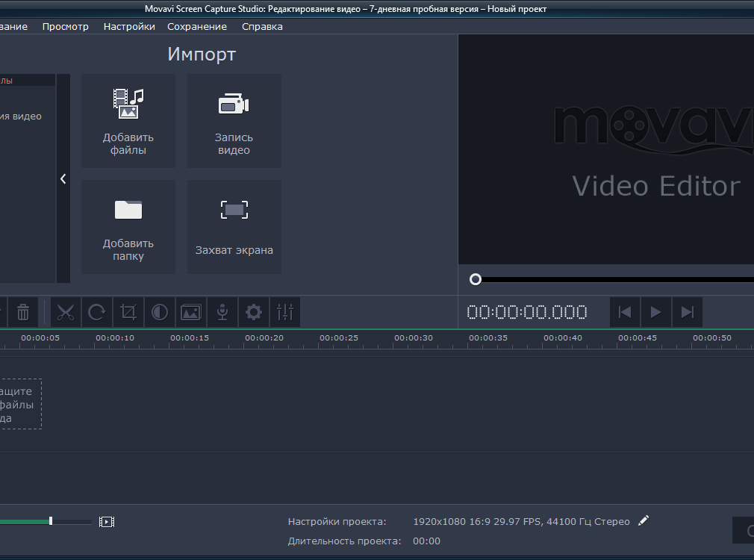Click the 00:00:00.000 timecode display
754x560 pixels.
(527, 312)
